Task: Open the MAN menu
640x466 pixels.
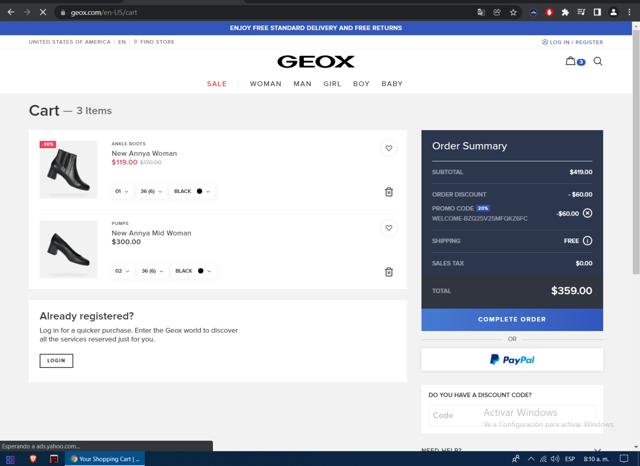Action: pyautogui.click(x=302, y=84)
